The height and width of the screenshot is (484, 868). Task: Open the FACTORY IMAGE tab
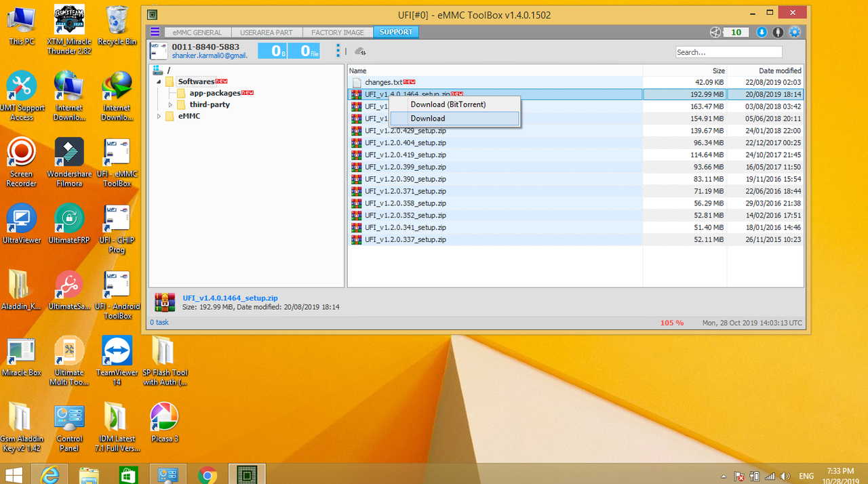pos(338,33)
